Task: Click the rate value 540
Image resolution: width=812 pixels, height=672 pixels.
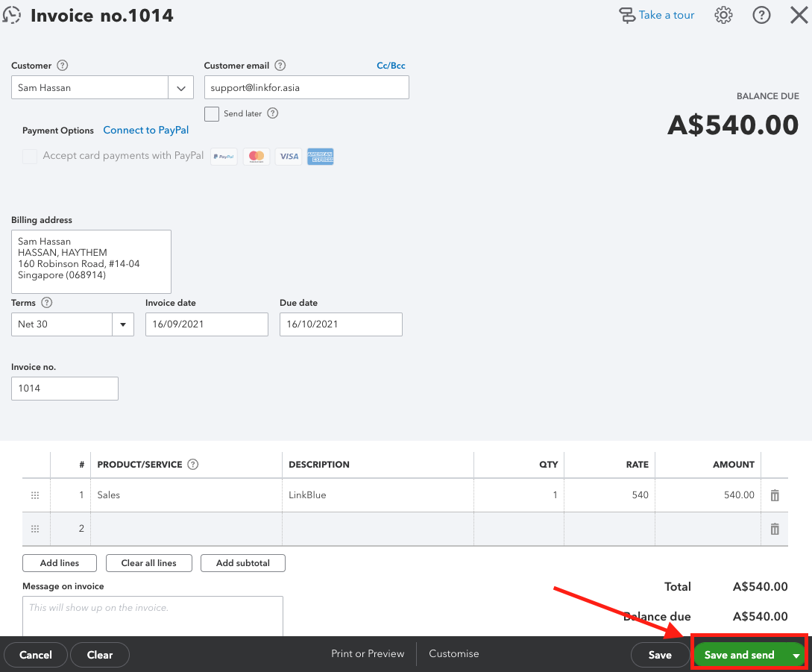Action: coord(640,494)
